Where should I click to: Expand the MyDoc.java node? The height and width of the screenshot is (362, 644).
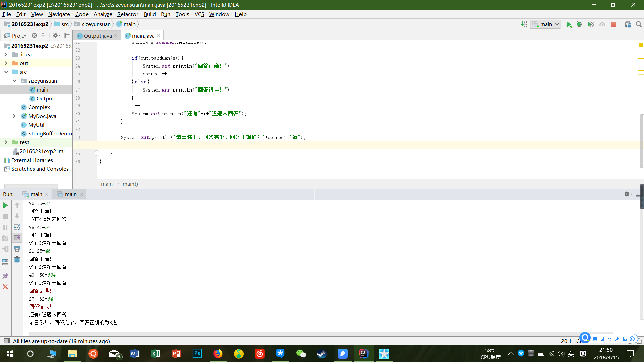pos(14,116)
